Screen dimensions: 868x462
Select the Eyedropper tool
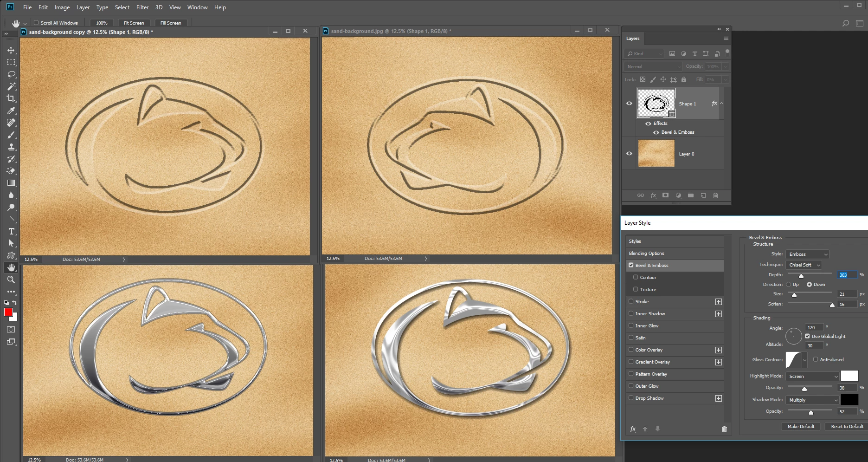pos(11,111)
